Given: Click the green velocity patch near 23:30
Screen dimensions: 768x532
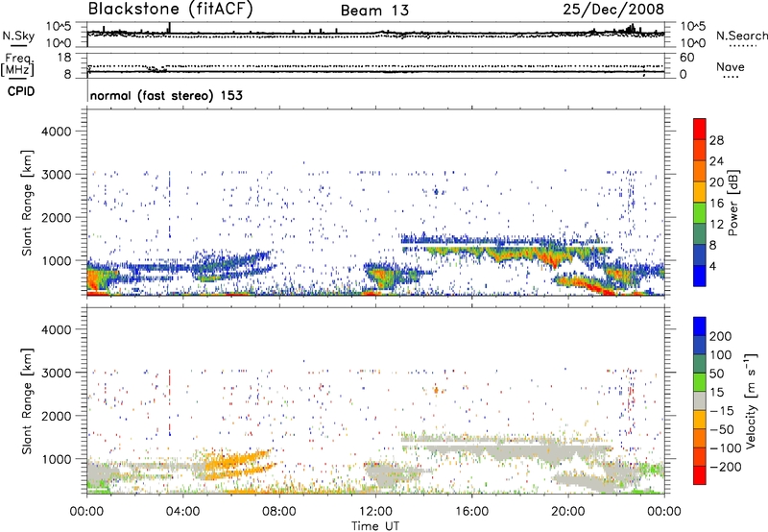Looking at the screenshot, I should click(x=652, y=470).
